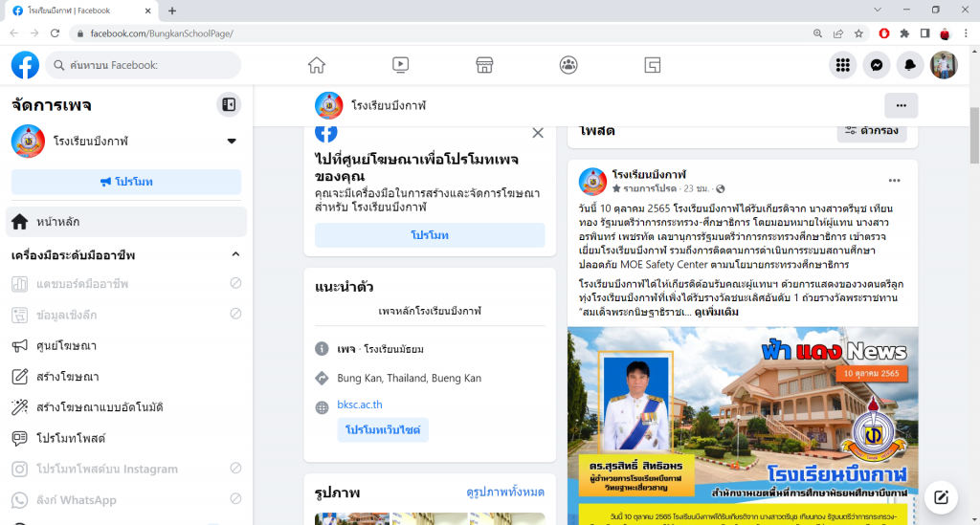Screen dimensions: 980x525
Task: Open the Extensions puzzle icon
Action: (904, 33)
